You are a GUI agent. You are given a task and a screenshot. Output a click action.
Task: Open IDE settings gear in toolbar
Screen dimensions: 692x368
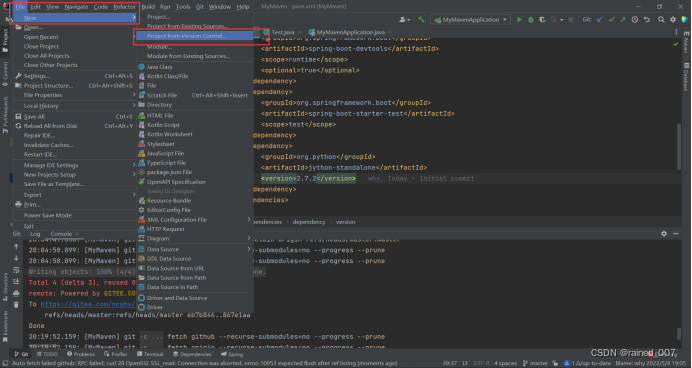tap(673, 19)
